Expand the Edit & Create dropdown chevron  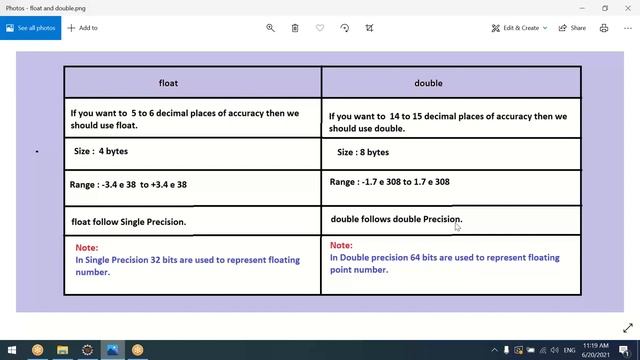(545, 28)
